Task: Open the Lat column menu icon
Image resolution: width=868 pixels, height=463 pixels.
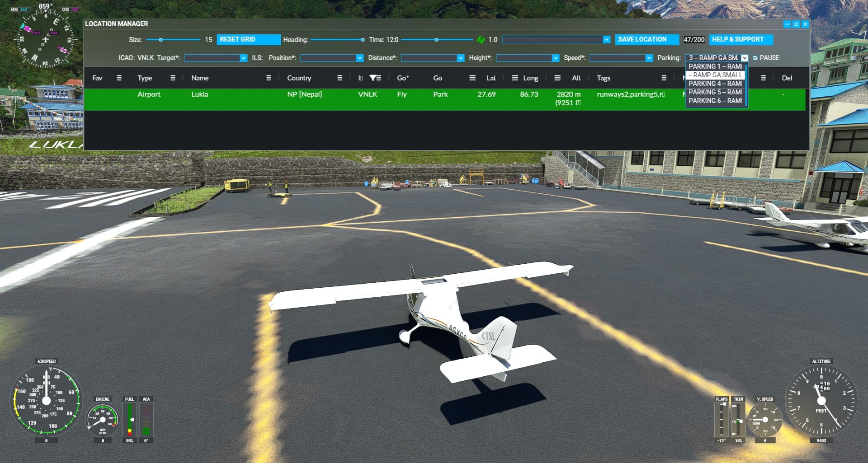Action: (472, 78)
